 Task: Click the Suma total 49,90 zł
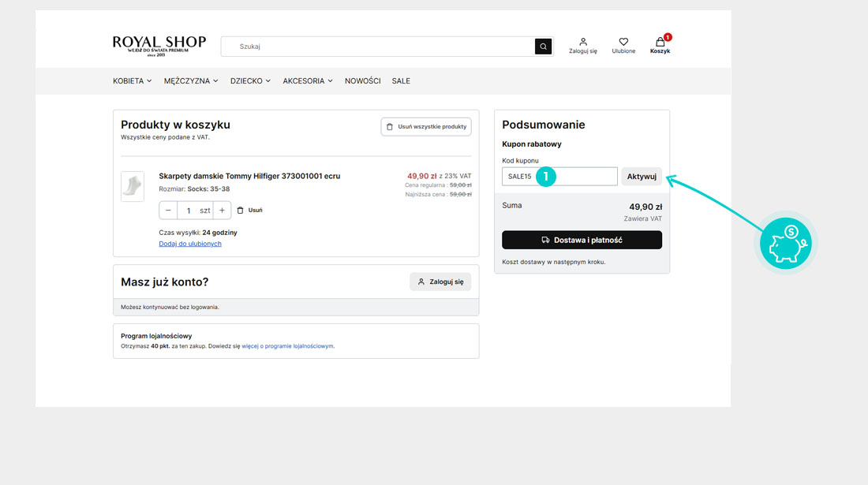click(x=645, y=207)
